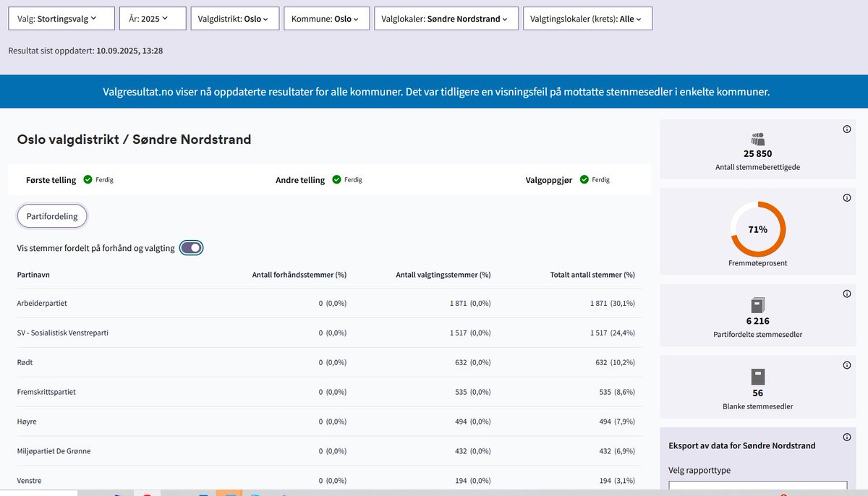Click info icon on Antall stemmeberettigede card
Image resolution: width=868 pixels, height=496 pixels.
tap(847, 129)
